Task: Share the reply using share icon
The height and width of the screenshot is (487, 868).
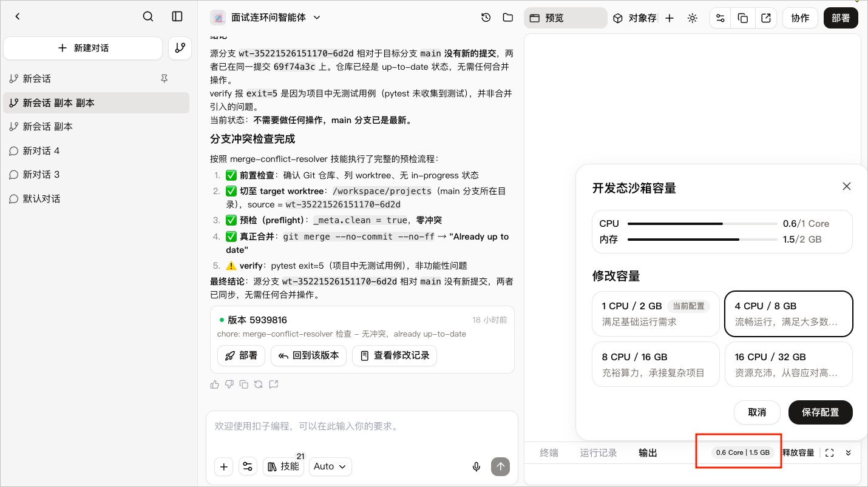Action: pos(274,384)
